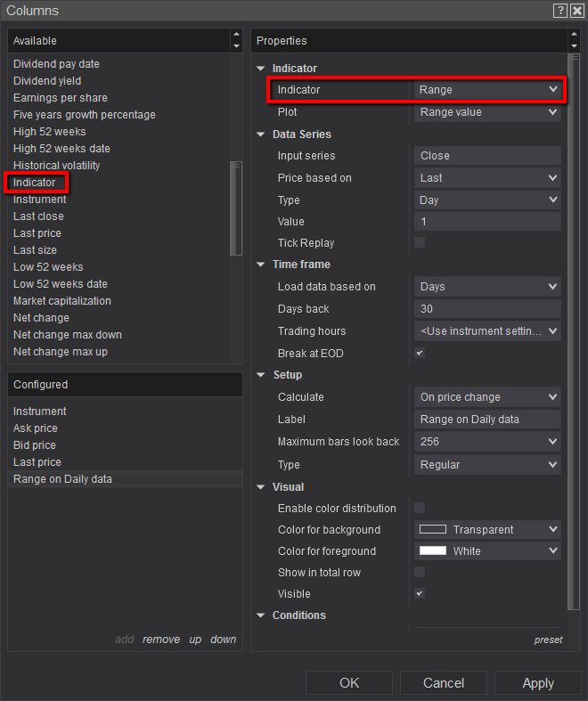Select Indicator in Available list
This screenshot has width=588, height=701.
[35, 183]
